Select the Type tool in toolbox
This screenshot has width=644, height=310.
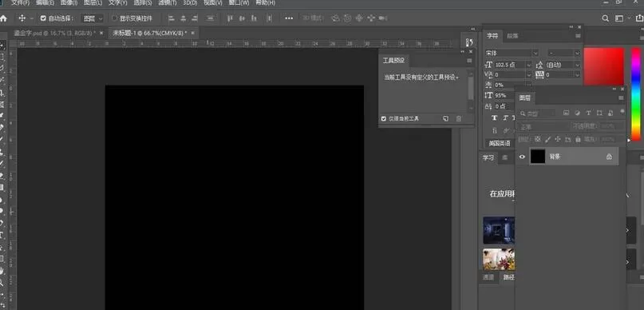pos(2,236)
